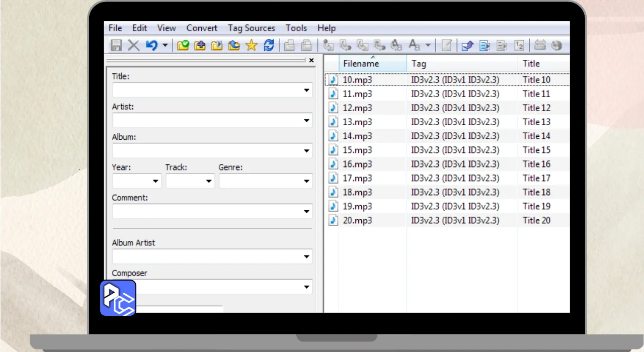Expand the Genre field dropdown
644x352 pixels.
pos(306,181)
